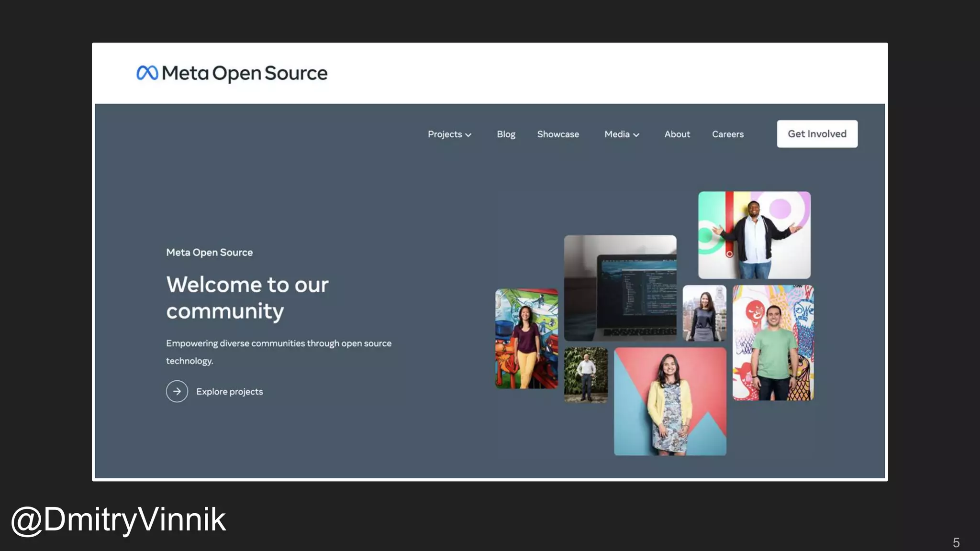This screenshot has height=551, width=980.
Task: Follow the Explore projects link
Action: [x=230, y=392]
